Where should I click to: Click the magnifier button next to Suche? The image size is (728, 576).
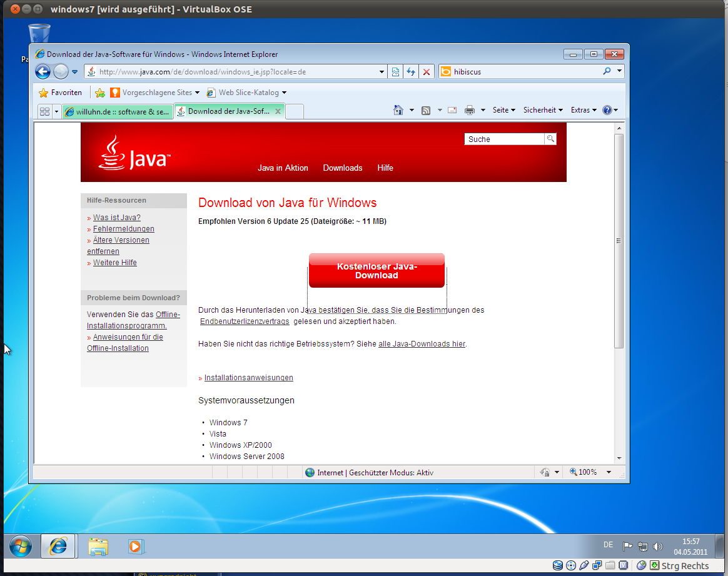(x=550, y=139)
